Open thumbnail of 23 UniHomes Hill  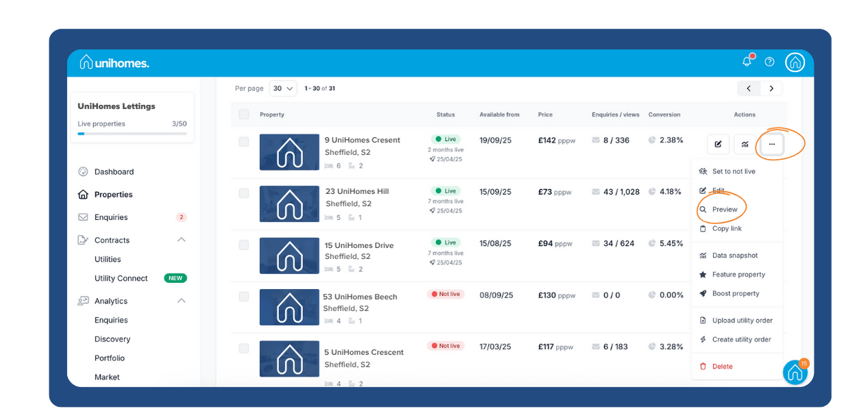[289, 203]
